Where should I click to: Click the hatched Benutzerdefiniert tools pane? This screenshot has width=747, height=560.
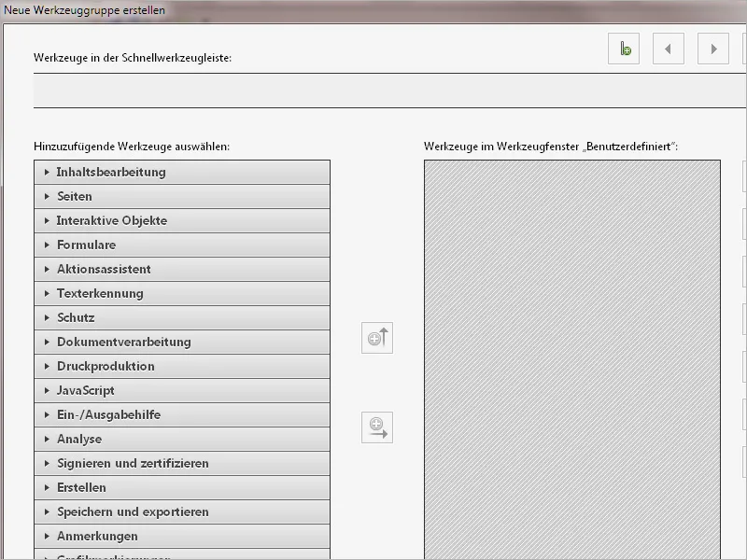[572, 359]
